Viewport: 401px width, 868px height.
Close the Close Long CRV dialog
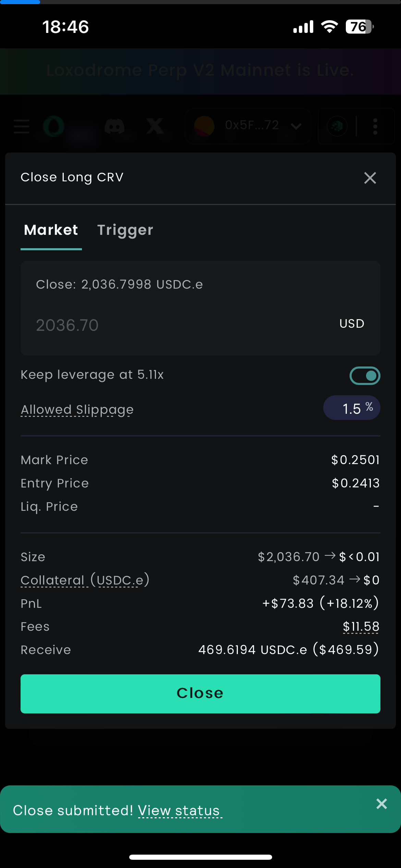click(x=370, y=178)
